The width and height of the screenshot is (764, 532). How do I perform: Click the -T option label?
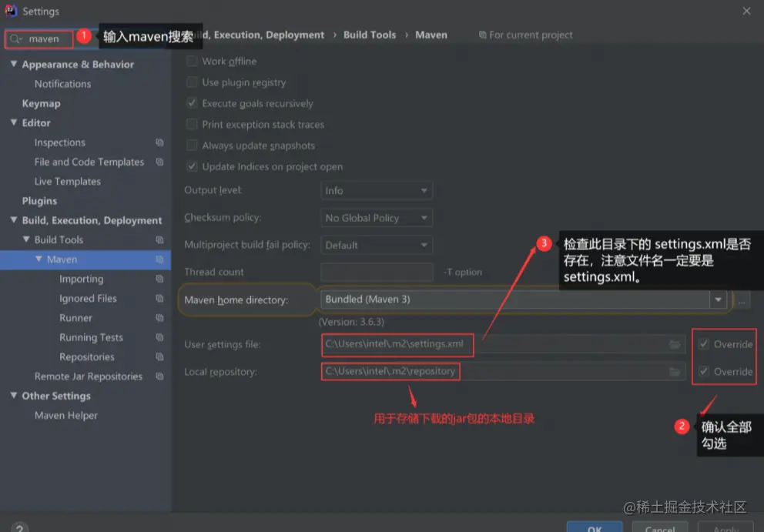pyautogui.click(x=463, y=273)
